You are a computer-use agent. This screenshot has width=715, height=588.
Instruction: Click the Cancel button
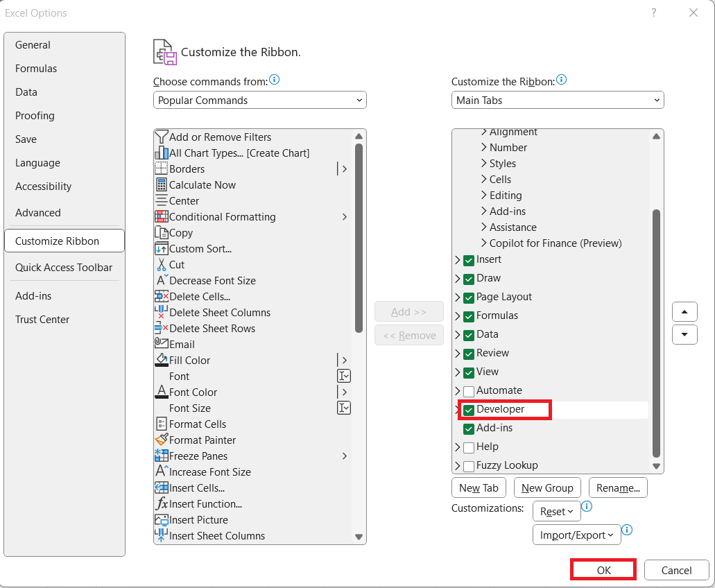[676, 570]
